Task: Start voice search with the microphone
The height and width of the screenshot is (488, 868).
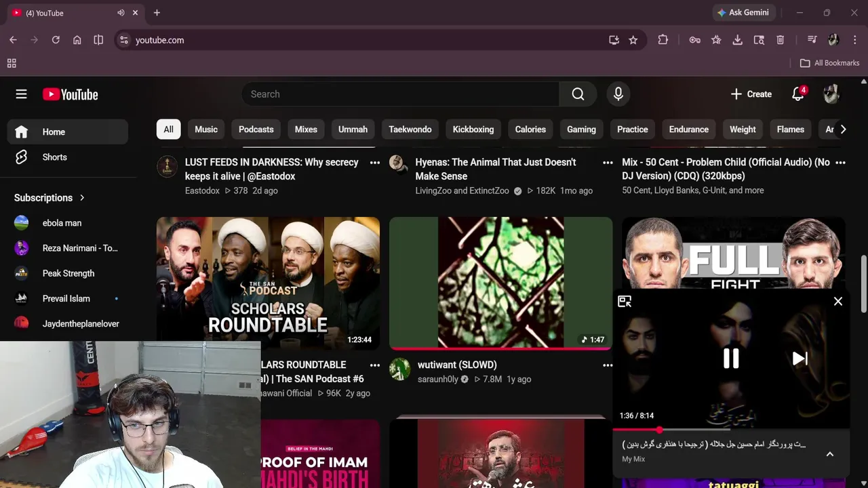Action: coord(618,94)
